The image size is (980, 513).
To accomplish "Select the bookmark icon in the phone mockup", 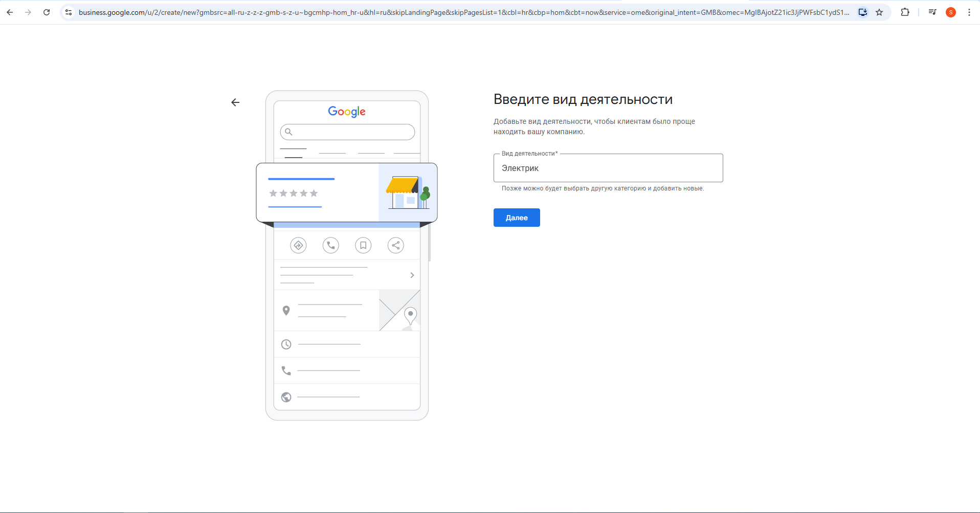I will pos(363,245).
